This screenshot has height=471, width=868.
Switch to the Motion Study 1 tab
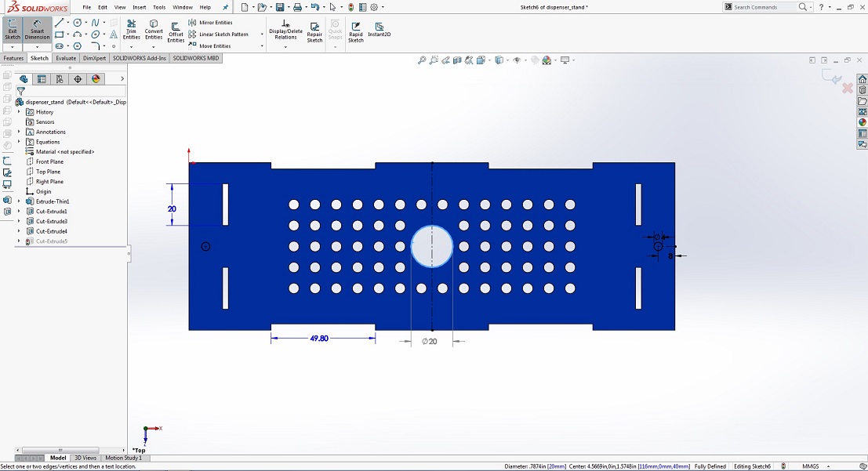[x=123, y=458]
